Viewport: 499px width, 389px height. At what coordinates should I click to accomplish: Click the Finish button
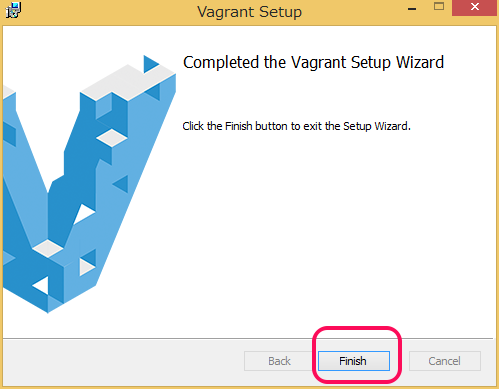354,361
